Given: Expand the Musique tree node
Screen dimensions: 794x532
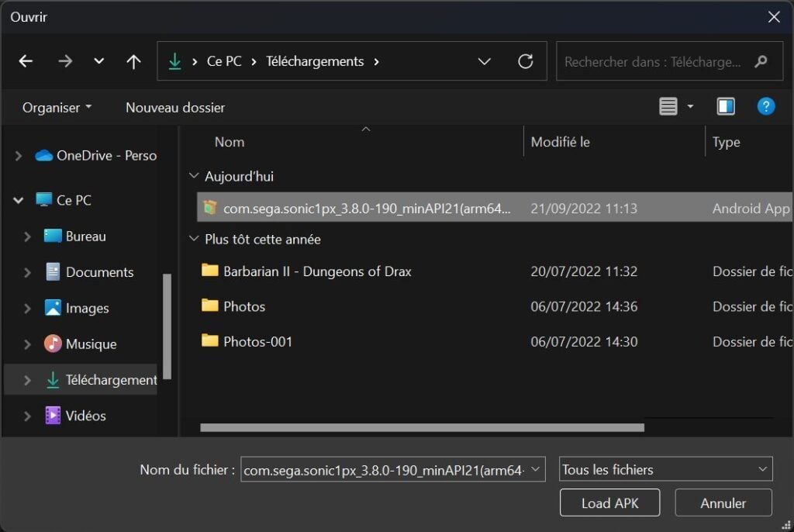Looking at the screenshot, I should (x=27, y=344).
